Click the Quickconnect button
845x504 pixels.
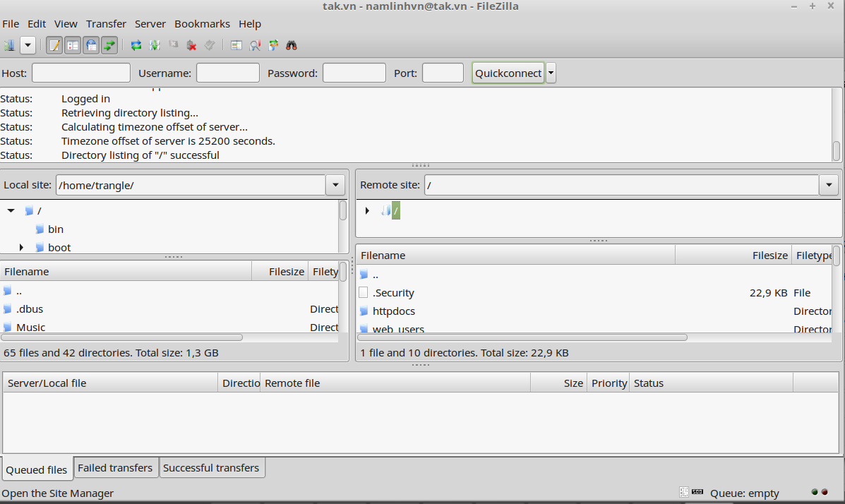click(x=508, y=73)
